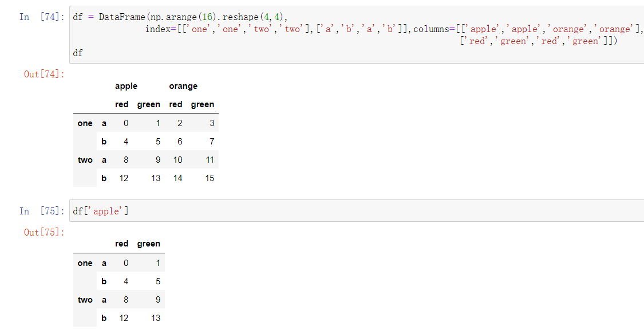Click value 12 in the Out[74] table

click(x=124, y=178)
